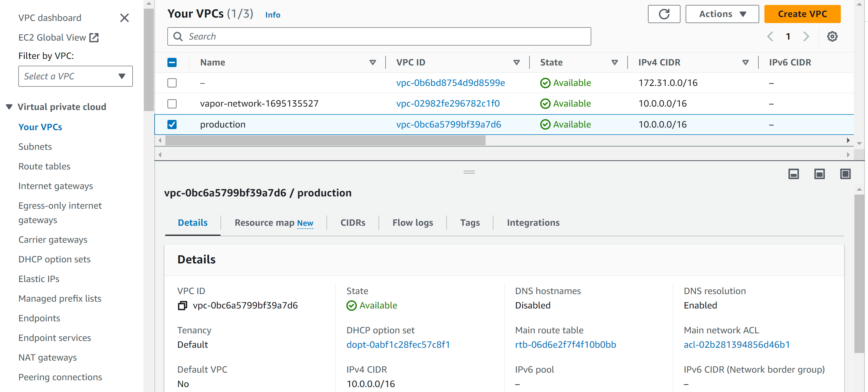Go to Endpoints in sidebar
Screen dimensions: 868x392
tap(40, 318)
